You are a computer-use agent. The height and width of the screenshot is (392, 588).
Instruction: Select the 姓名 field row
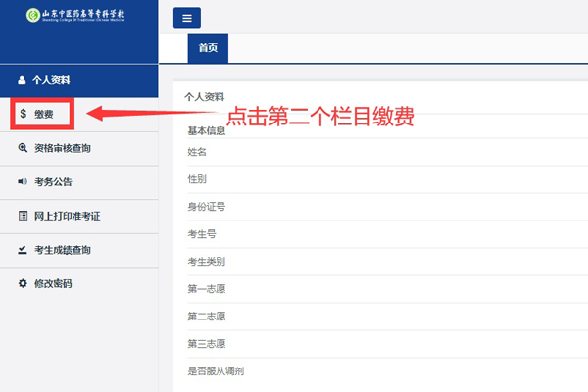(x=388, y=152)
